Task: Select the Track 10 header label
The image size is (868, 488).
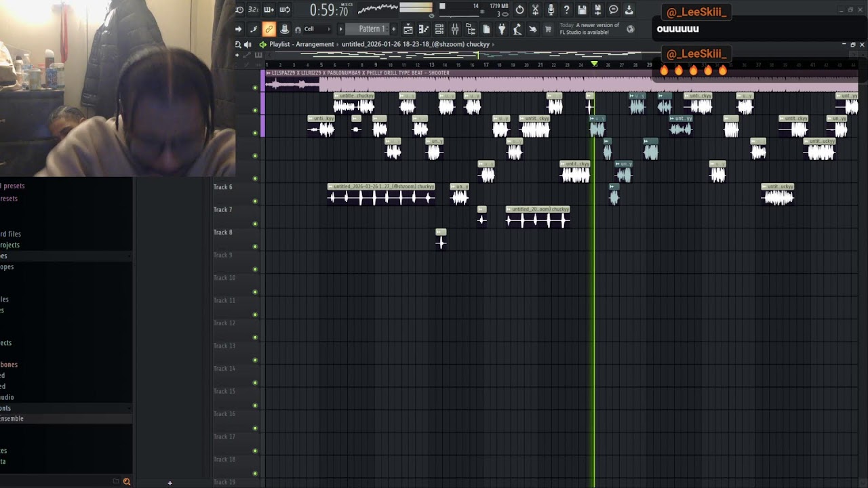Action: (x=224, y=278)
